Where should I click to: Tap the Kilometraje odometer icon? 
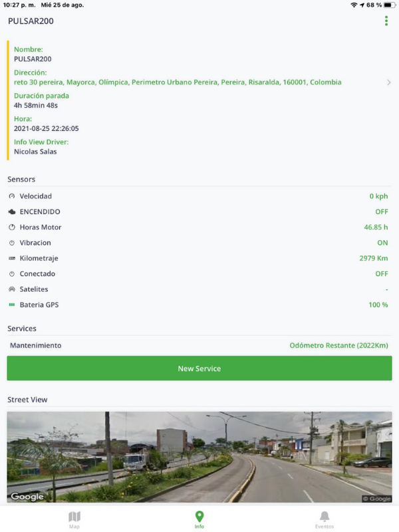pos(11,258)
